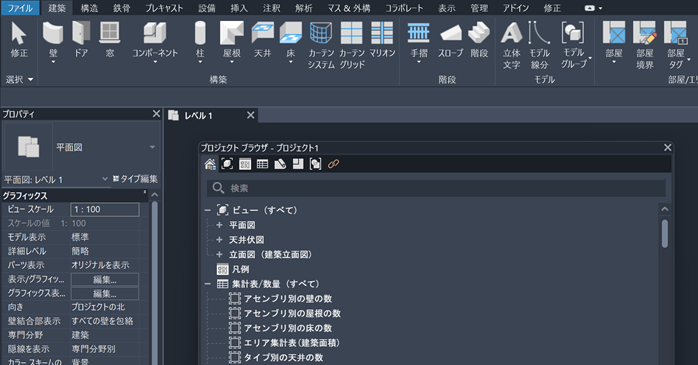Select the 柱 (Column) tool

200,39
